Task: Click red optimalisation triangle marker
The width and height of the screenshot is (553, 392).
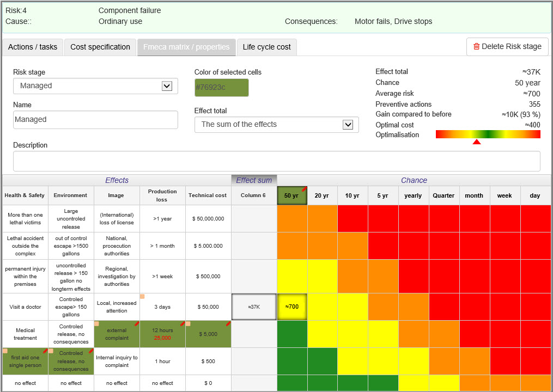Action: 477,142
